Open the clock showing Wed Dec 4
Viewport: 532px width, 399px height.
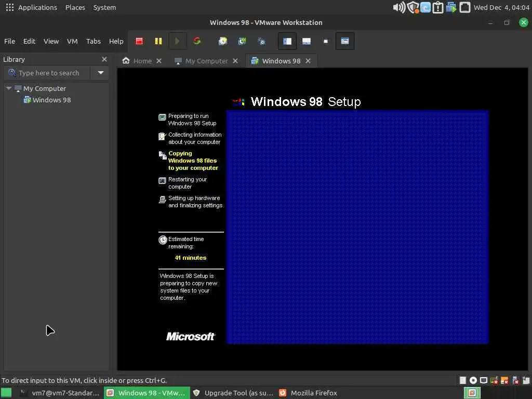[x=501, y=7]
